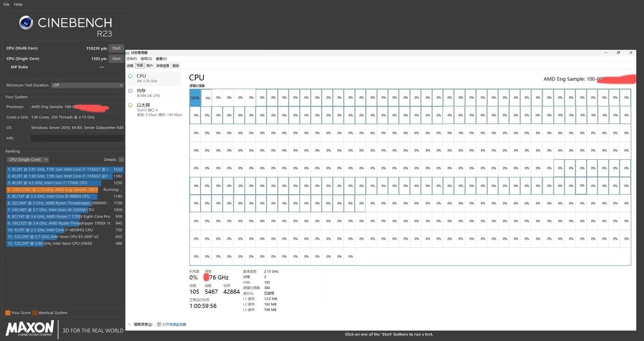644x341 pixels.
Task: Select ranking entry i7-1165G7 scoring 1382
Action: click(x=65, y=176)
